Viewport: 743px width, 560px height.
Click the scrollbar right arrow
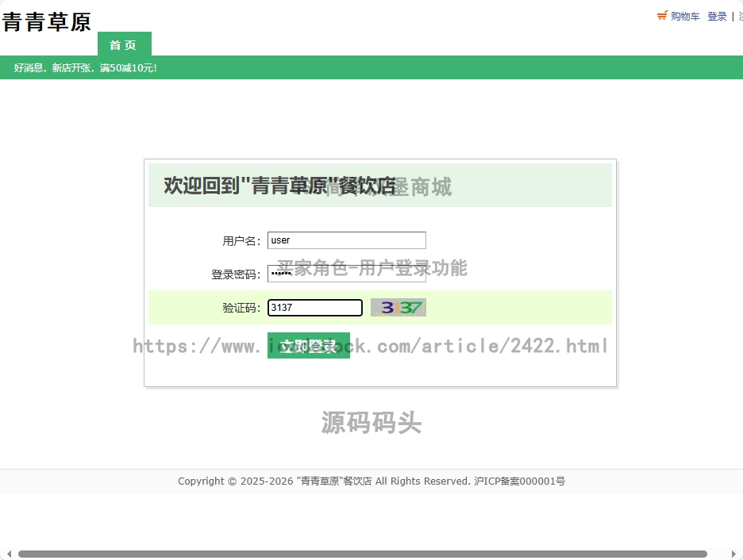point(733,554)
